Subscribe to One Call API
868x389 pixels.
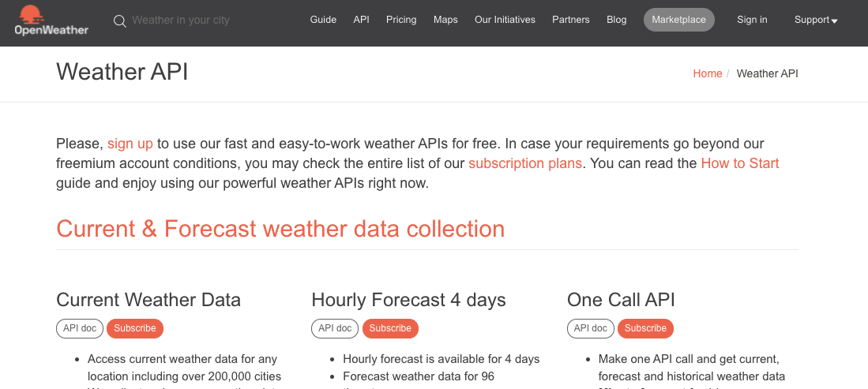[x=645, y=328]
